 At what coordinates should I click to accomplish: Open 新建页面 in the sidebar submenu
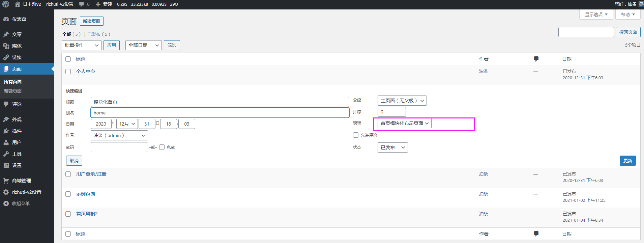coord(13,91)
